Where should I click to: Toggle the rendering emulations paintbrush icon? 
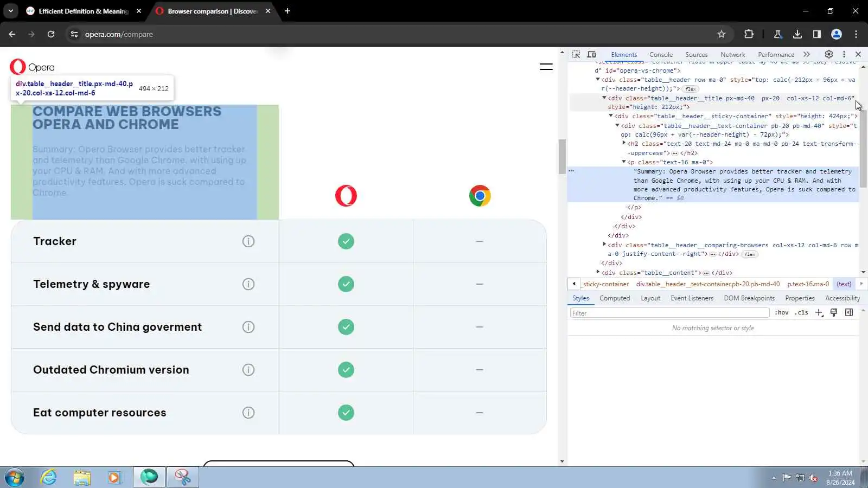[x=834, y=313]
